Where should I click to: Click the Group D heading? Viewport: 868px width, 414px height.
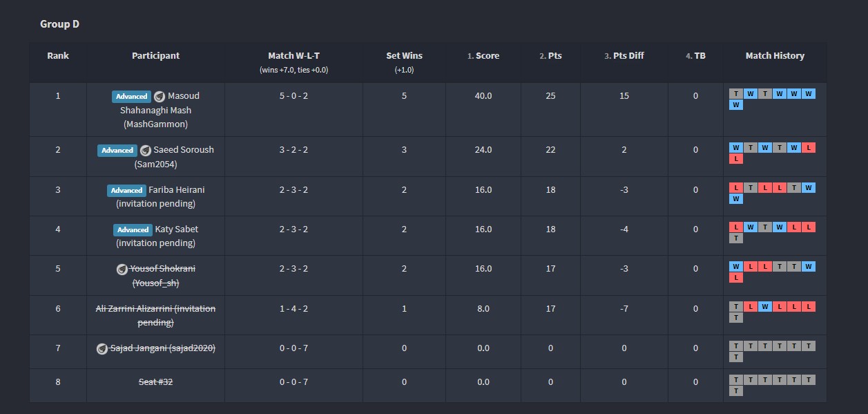click(x=59, y=24)
